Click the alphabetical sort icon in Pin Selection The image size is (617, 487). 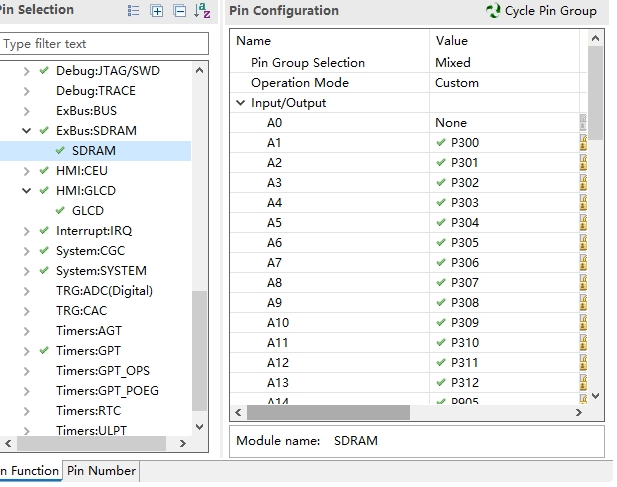pos(202,11)
